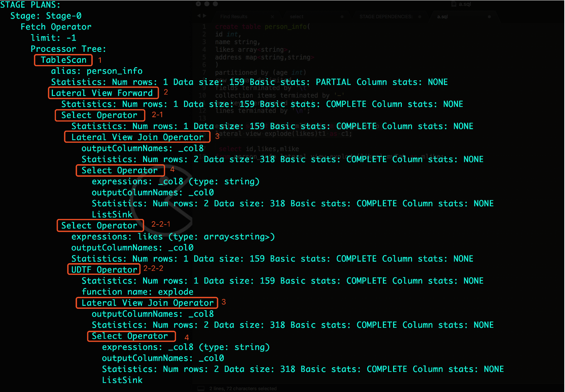Click 'expressions: likes (type: array<string>)' line

point(173,237)
